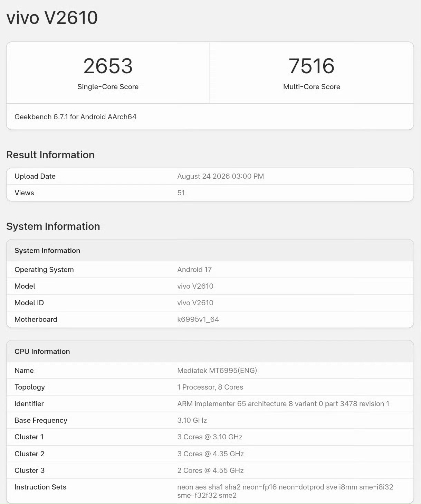Click the 'Identifier' row label

pos(29,404)
